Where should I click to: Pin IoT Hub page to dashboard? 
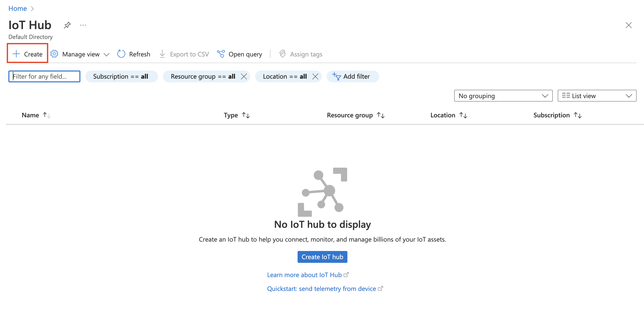tap(67, 25)
